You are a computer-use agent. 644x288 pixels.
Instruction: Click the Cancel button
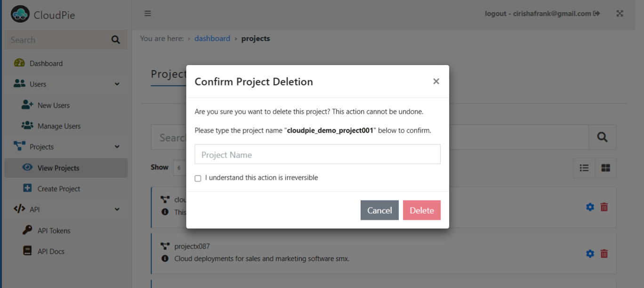pos(379,210)
